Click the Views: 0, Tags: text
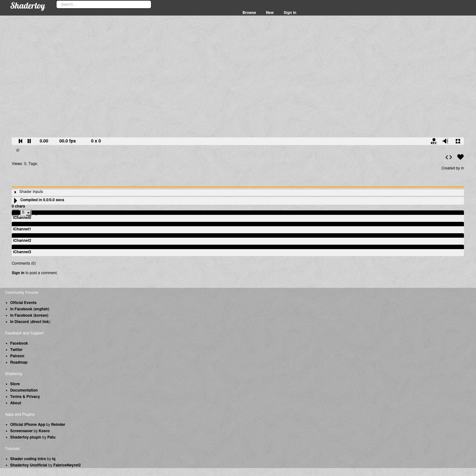 click(25, 164)
